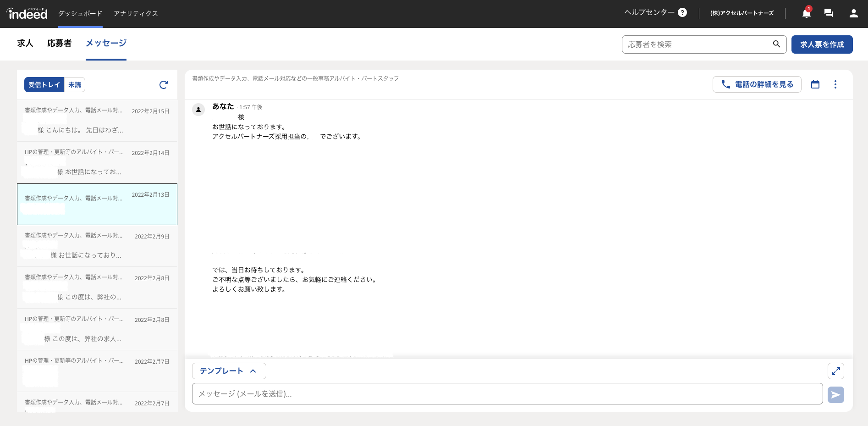Expand the message composer with arrows icon
868x426 pixels.
tap(835, 371)
